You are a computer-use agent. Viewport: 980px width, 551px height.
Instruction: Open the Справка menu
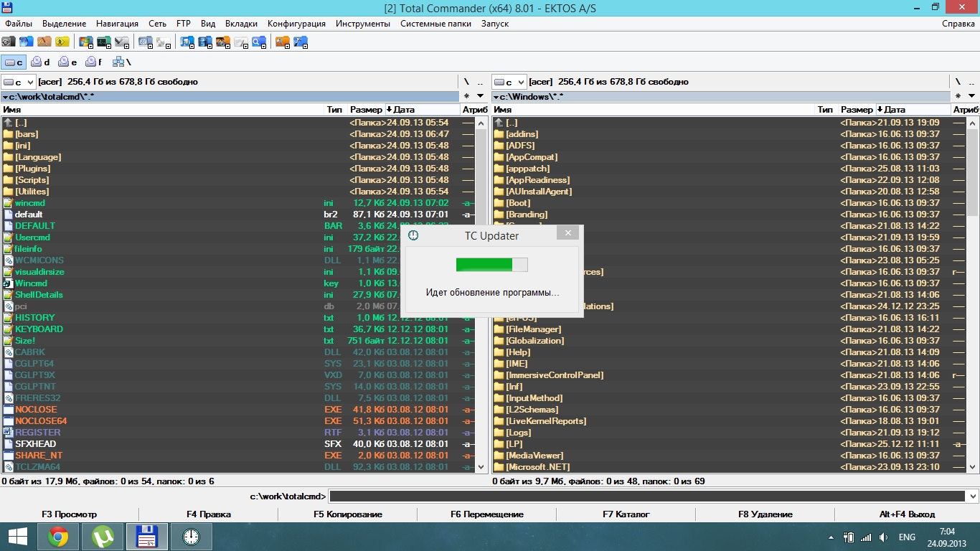958,24
